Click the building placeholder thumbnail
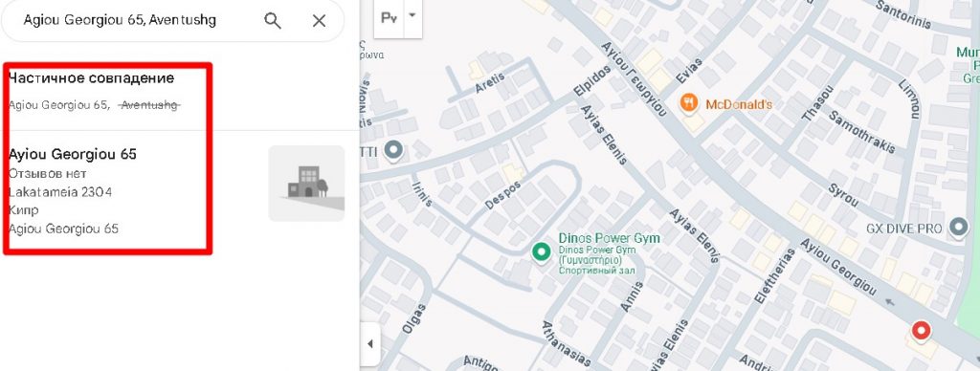Image resolution: width=980 pixels, height=371 pixels. (306, 183)
